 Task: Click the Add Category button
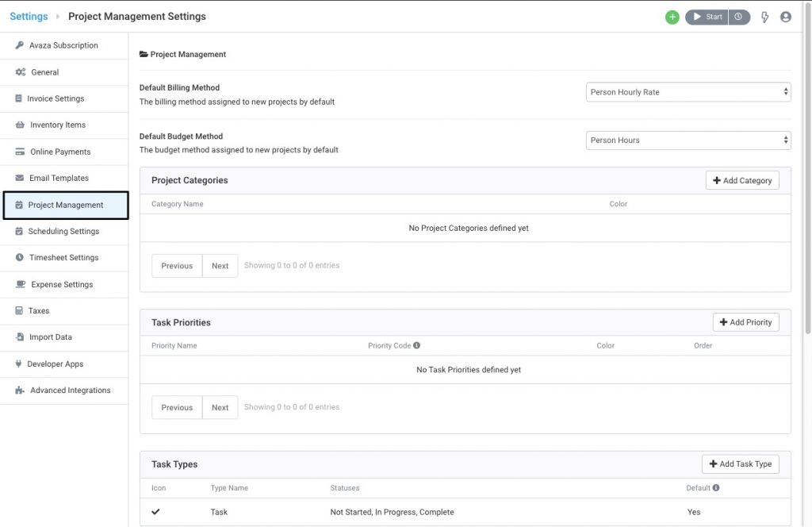742,180
